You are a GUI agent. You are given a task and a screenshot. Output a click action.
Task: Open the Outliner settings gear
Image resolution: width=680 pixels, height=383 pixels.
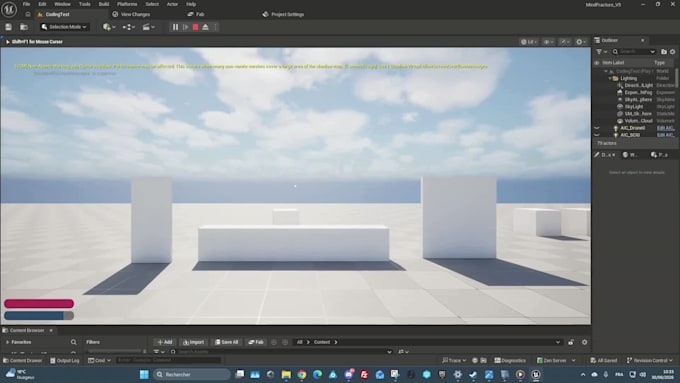click(x=673, y=52)
